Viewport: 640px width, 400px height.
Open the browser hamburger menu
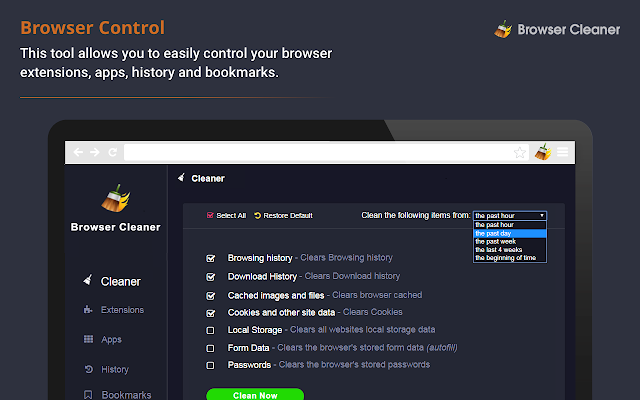click(x=562, y=152)
